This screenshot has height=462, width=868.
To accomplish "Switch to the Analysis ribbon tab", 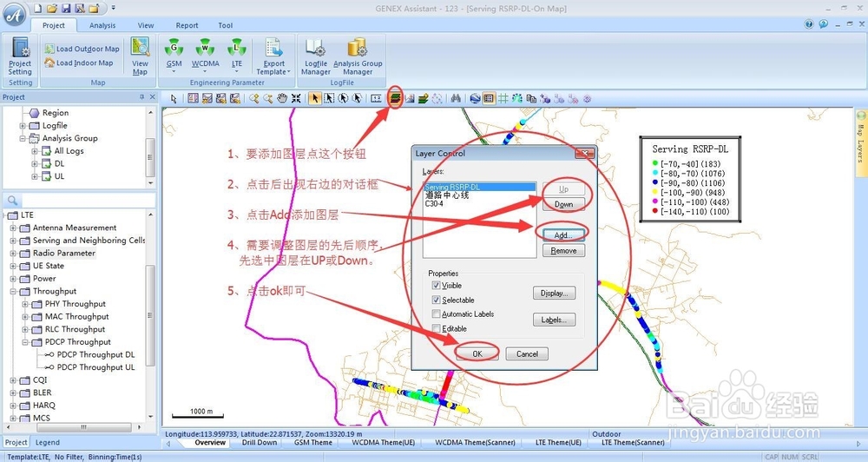I will click(x=102, y=25).
